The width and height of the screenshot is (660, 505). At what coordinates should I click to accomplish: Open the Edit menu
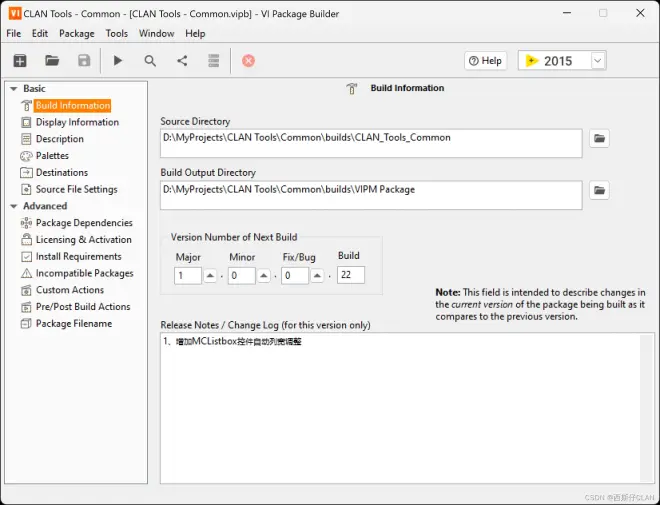(x=40, y=34)
